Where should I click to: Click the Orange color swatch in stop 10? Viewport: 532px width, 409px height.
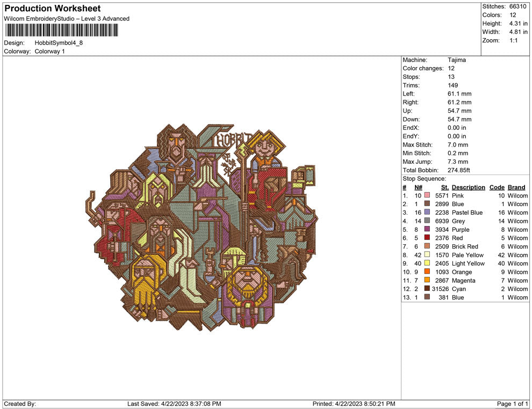(x=427, y=272)
